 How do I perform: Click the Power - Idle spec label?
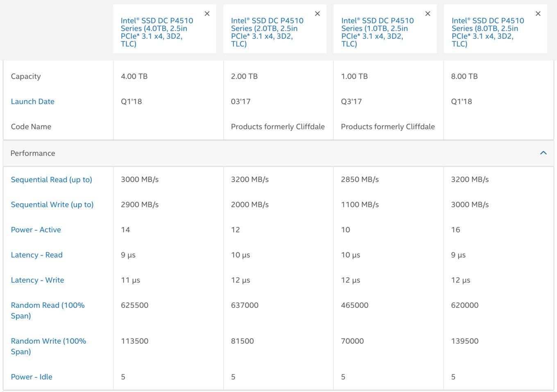(32, 377)
